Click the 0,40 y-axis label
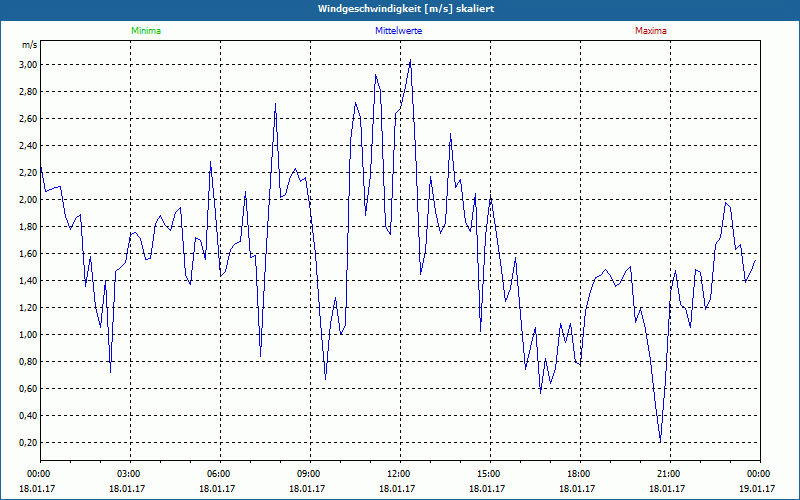The width and height of the screenshot is (800, 500). pyautogui.click(x=28, y=416)
